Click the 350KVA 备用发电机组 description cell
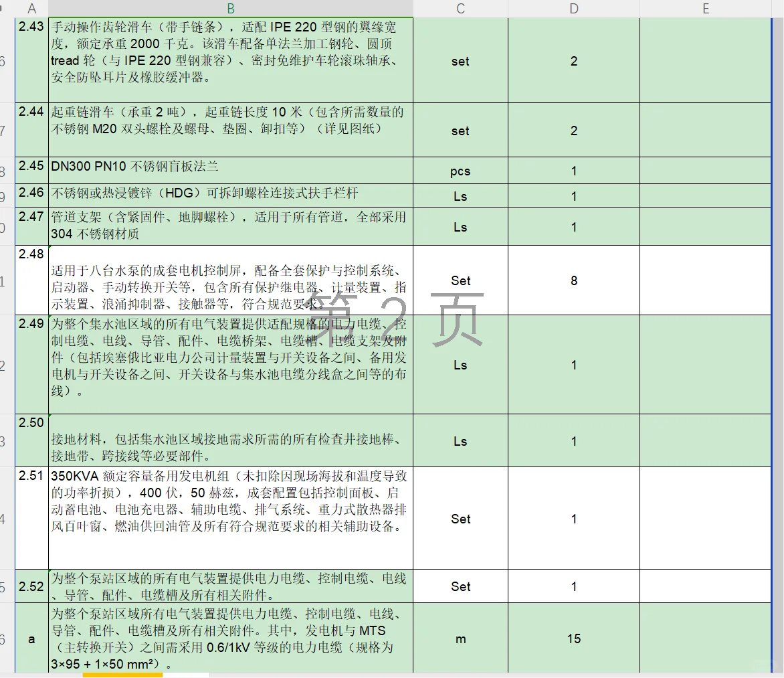784x678 pixels. coord(230,519)
